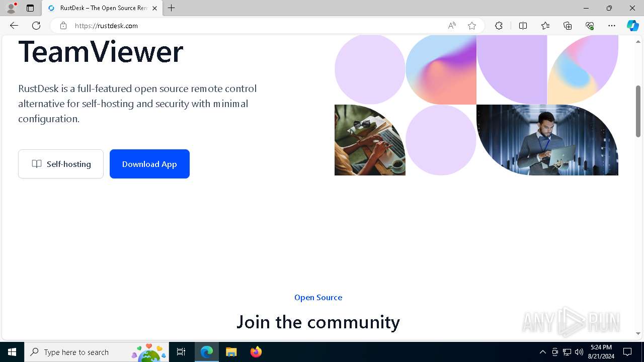This screenshot has width=644, height=362.
Task: Click the scrollbar up arrow
Action: 638,41
